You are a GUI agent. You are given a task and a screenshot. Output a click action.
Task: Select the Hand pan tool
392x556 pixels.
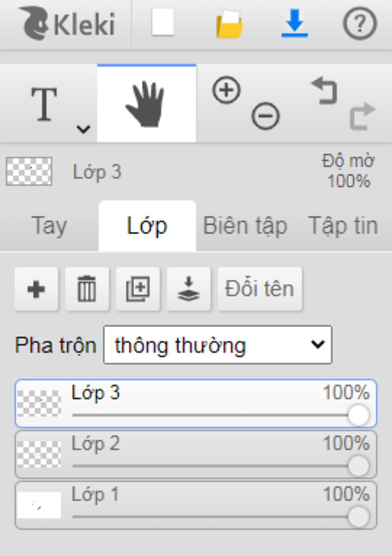(147, 103)
